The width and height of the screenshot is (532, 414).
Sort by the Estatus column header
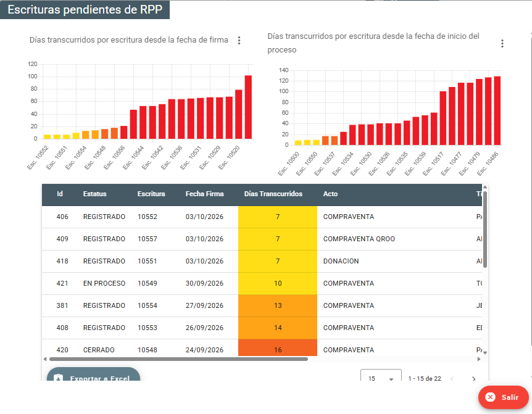(94, 194)
